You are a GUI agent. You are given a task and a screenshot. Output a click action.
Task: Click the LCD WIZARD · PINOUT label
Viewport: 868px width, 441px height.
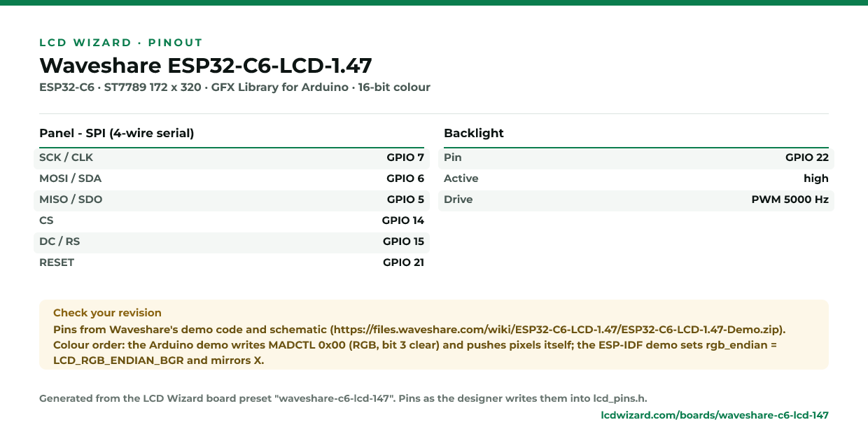(121, 43)
